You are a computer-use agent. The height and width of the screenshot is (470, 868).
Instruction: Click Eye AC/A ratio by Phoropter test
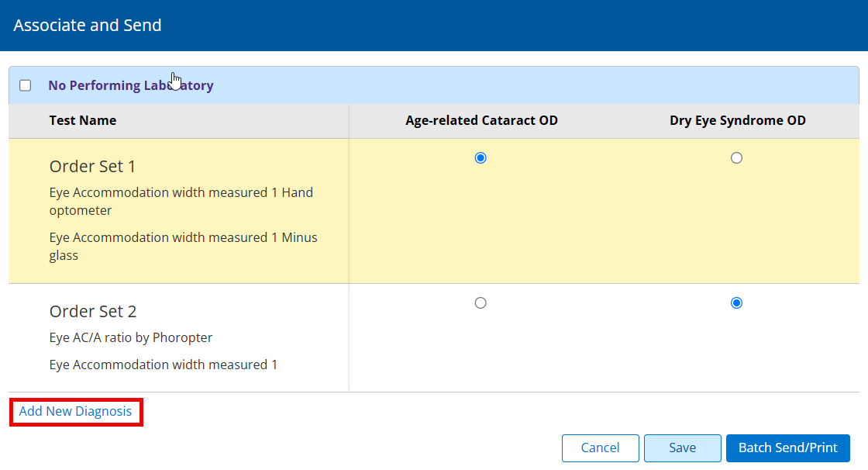130,337
